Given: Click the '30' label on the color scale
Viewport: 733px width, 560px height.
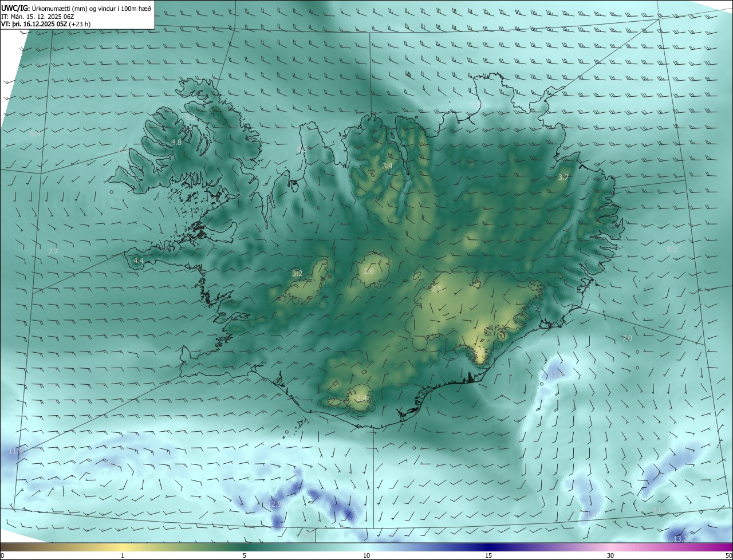Looking at the screenshot, I should (610, 555).
